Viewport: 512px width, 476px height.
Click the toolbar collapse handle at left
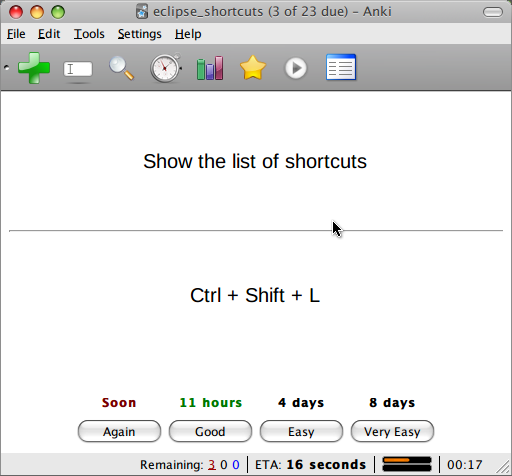click(x=6, y=68)
